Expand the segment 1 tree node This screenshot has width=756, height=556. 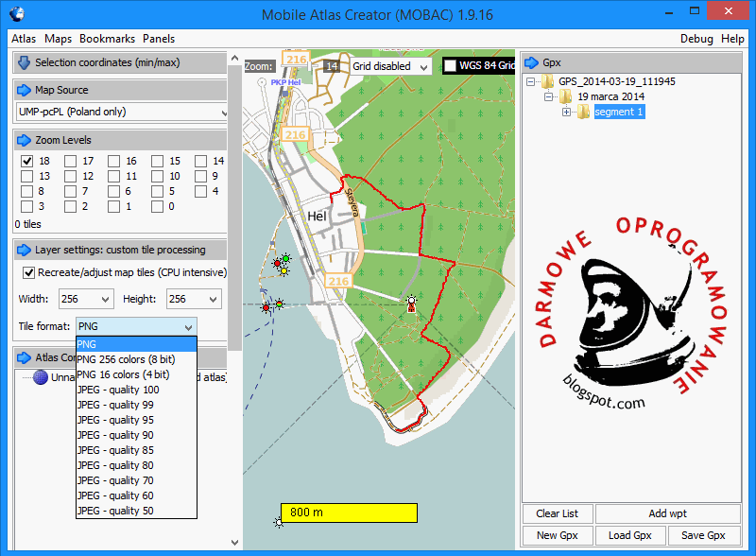pos(566,112)
